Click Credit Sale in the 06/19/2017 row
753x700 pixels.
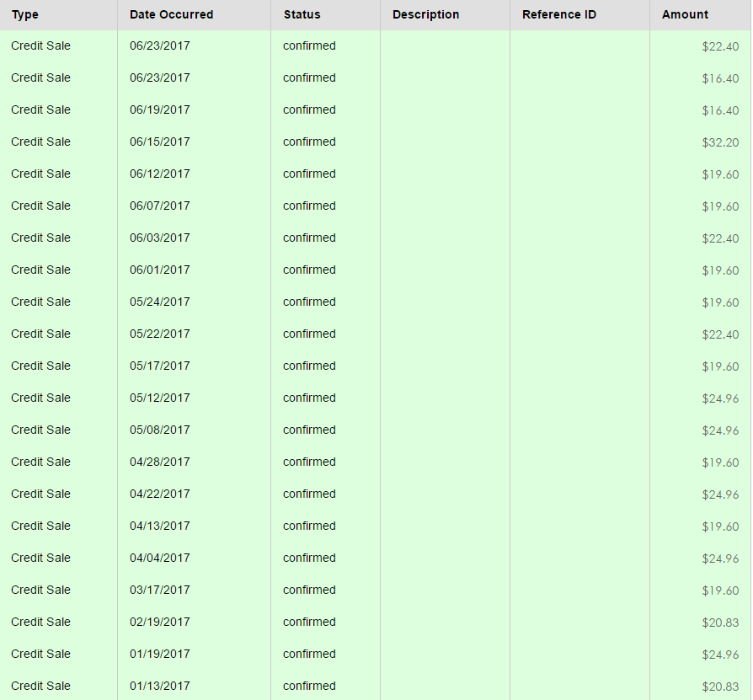pyautogui.click(x=40, y=110)
